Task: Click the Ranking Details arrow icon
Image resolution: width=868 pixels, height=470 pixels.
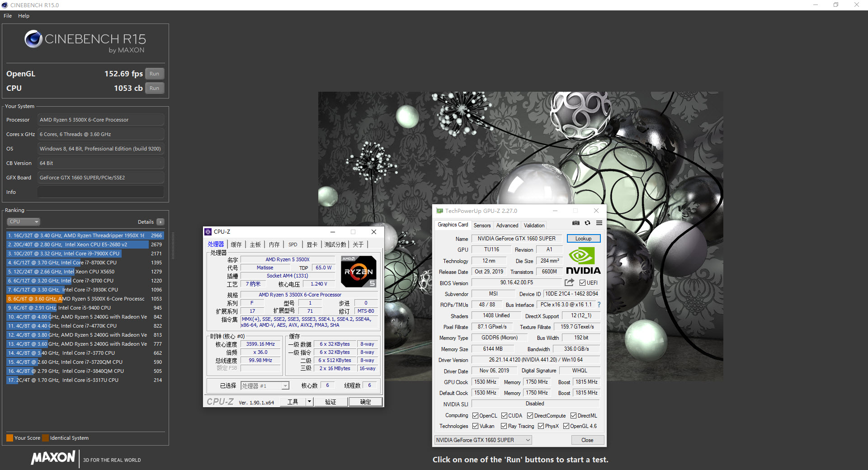Action: tap(160, 222)
